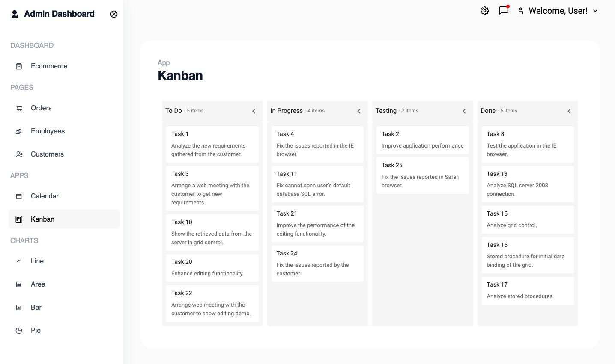Image resolution: width=615 pixels, height=364 pixels.
Task: Expand the Welcome, User! dropdown
Action: point(595,11)
